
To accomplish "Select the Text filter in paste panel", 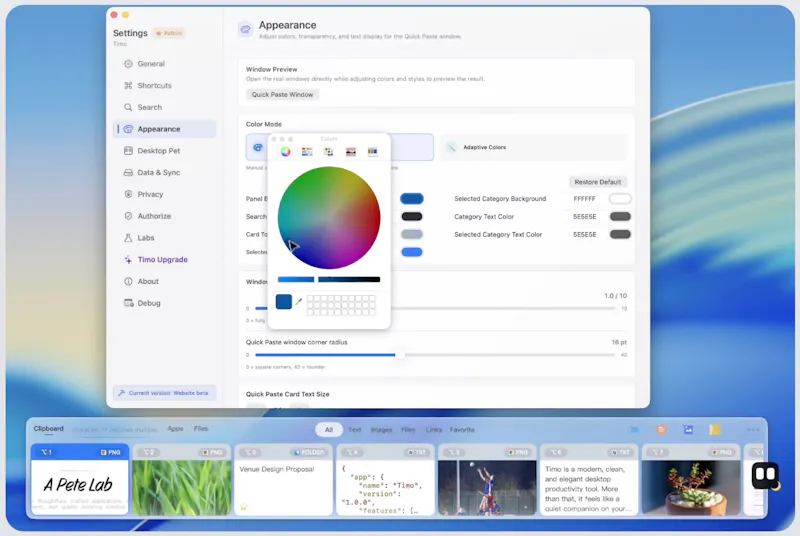I will coord(355,430).
